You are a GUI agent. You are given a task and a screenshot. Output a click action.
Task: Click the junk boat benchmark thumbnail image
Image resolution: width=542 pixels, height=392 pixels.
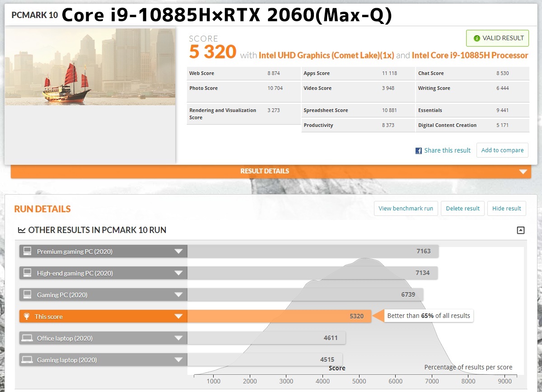90,67
